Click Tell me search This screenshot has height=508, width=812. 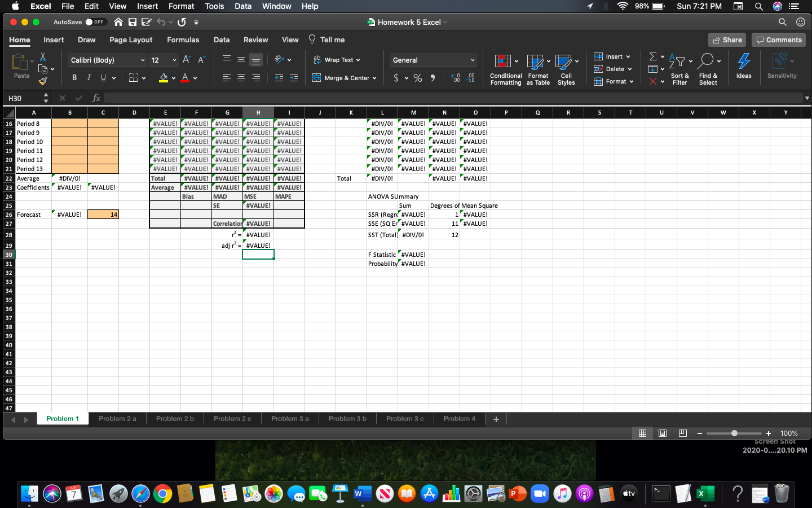[326, 40]
